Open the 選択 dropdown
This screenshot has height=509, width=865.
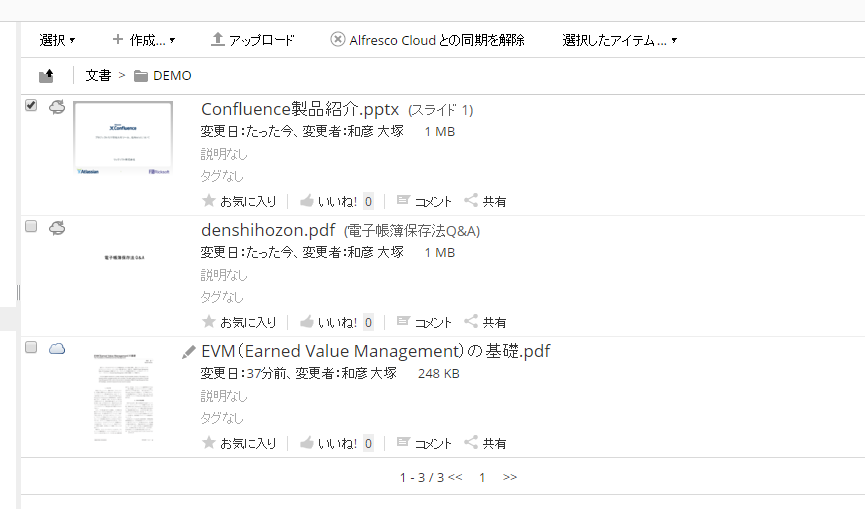point(57,40)
